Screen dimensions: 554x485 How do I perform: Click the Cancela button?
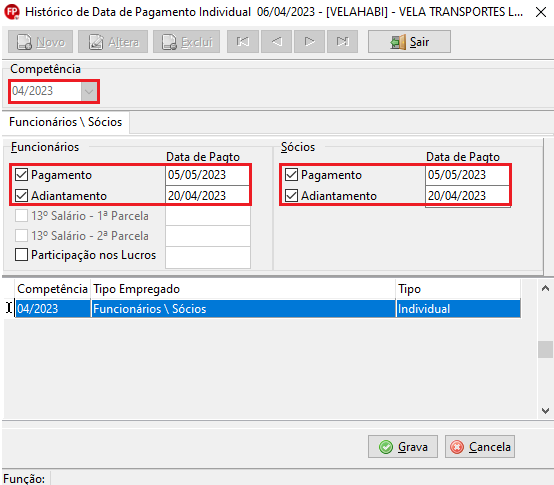[480, 447]
